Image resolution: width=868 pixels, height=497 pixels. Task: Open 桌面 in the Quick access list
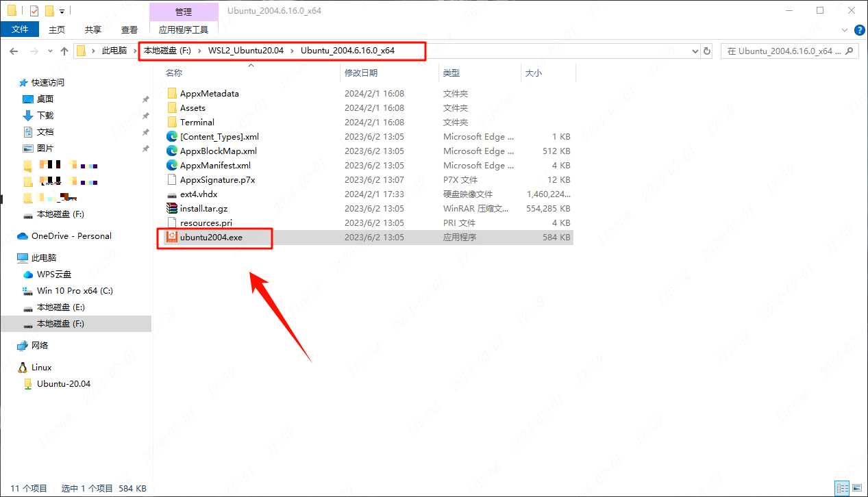tap(45, 99)
